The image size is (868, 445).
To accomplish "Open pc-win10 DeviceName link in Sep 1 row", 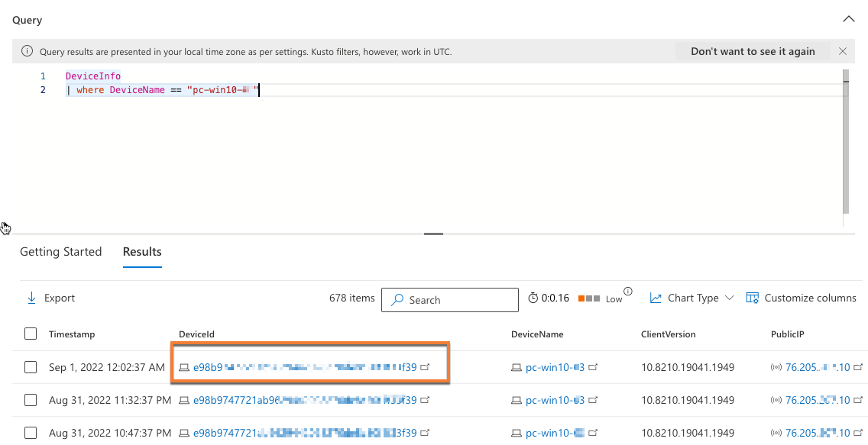I will pyautogui.click(x=555, y=367).
